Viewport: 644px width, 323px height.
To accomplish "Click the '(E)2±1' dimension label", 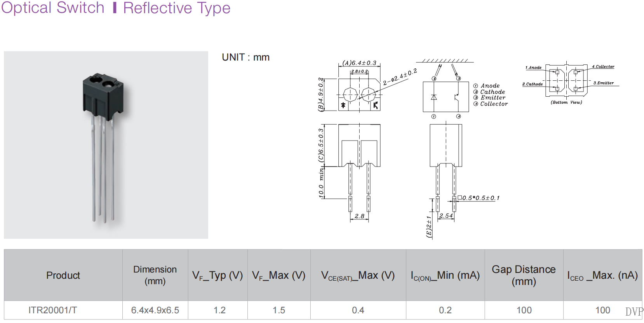I will coord(429,227).
